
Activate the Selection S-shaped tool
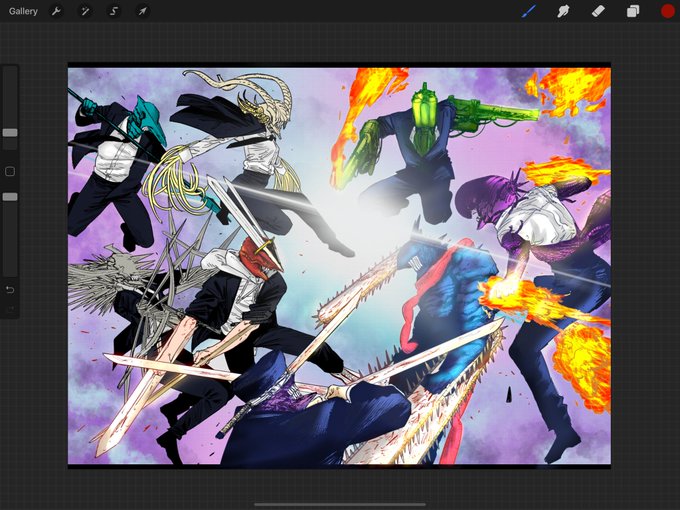[114, 11]
